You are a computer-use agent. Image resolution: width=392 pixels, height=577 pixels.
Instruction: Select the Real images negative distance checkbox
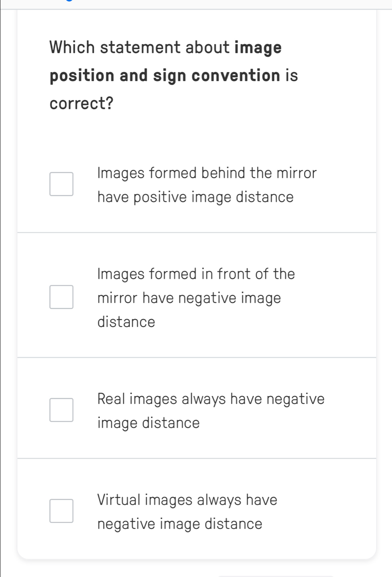[x=61, y=410]
